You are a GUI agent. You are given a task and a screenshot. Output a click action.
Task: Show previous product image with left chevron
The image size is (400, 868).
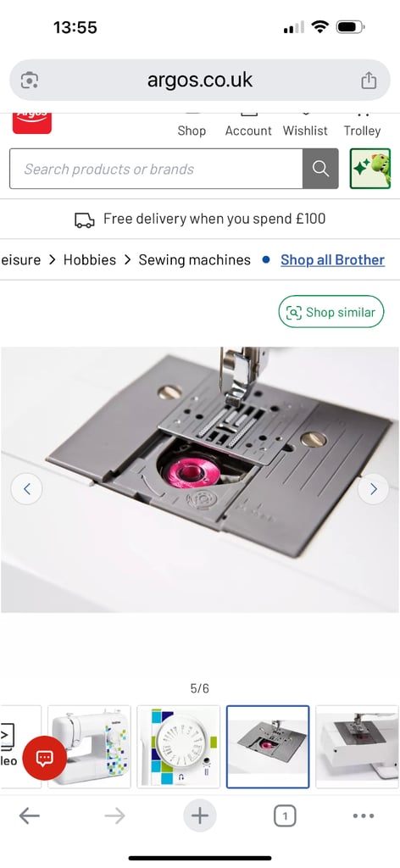[26, 489]
